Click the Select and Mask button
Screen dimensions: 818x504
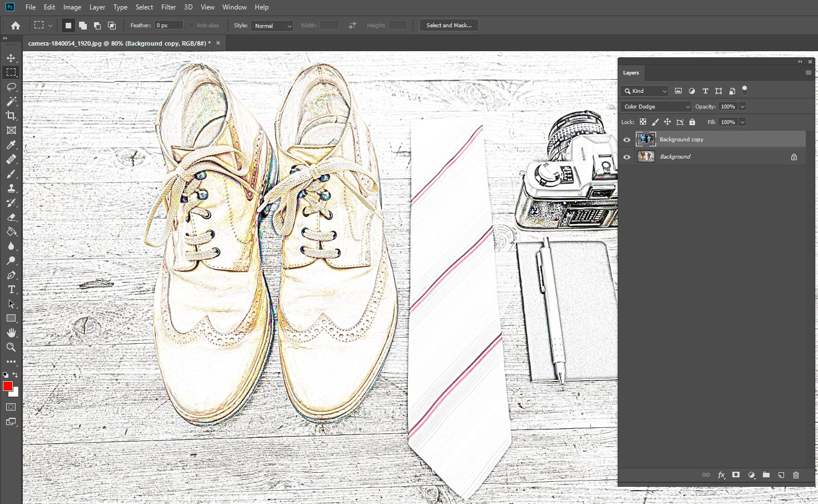(449, 25)
